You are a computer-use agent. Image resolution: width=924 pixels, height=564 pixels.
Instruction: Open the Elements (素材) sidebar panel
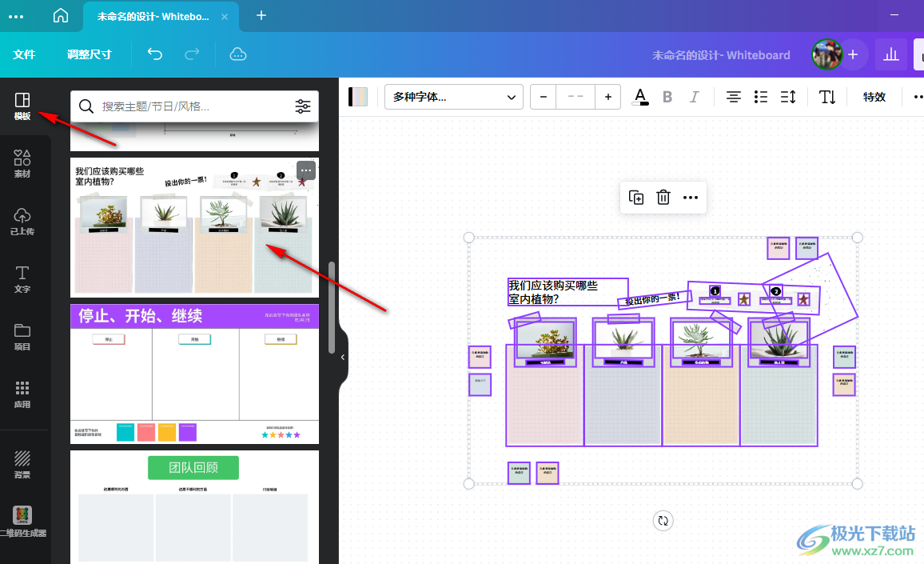click(x=22, y=163)
